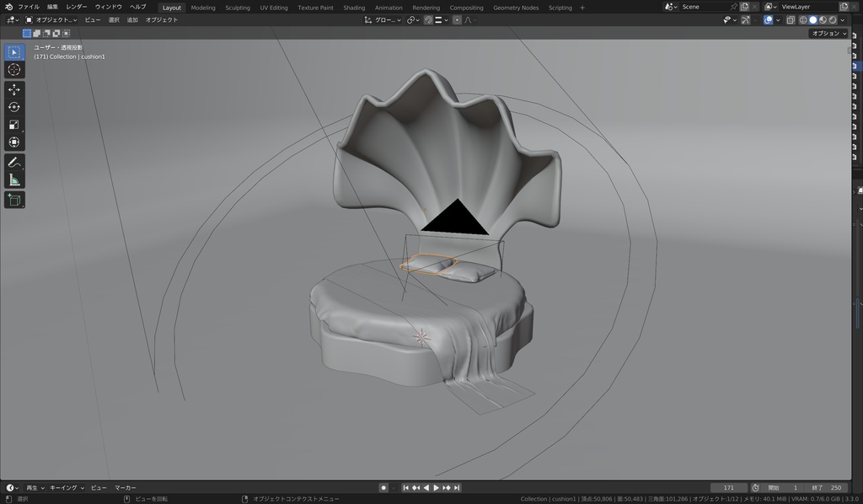Toggle snapping magnet in header

tap(428, 19)
